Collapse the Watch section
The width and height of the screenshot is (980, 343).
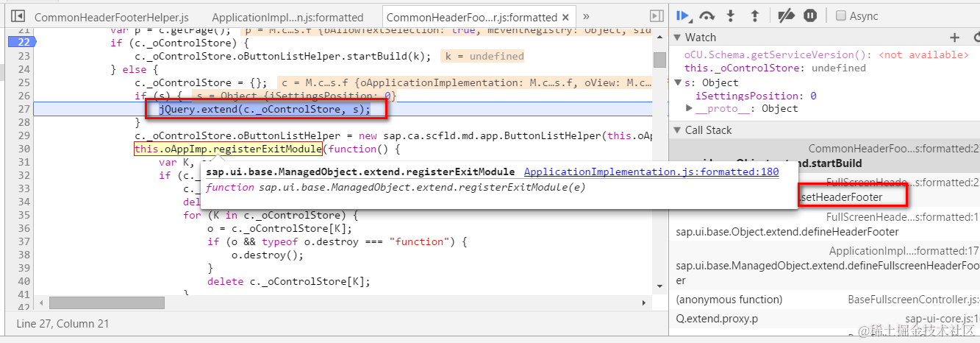coord(677,38)
